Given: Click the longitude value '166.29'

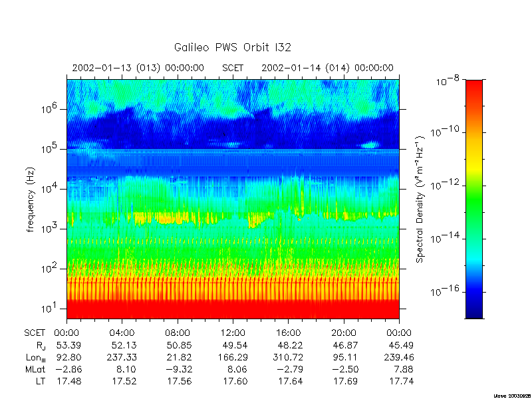Looking at the screenshot, I should tap(233, 357).
